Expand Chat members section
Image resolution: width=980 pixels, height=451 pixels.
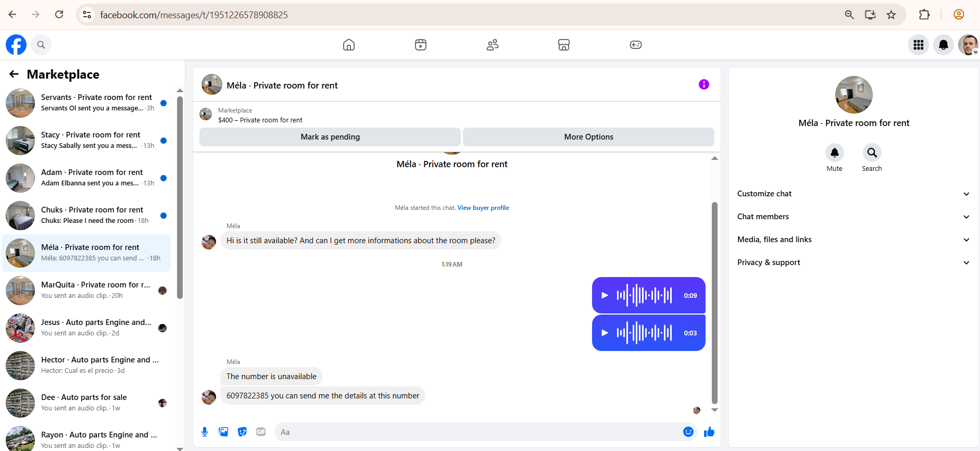click(853, 217)
